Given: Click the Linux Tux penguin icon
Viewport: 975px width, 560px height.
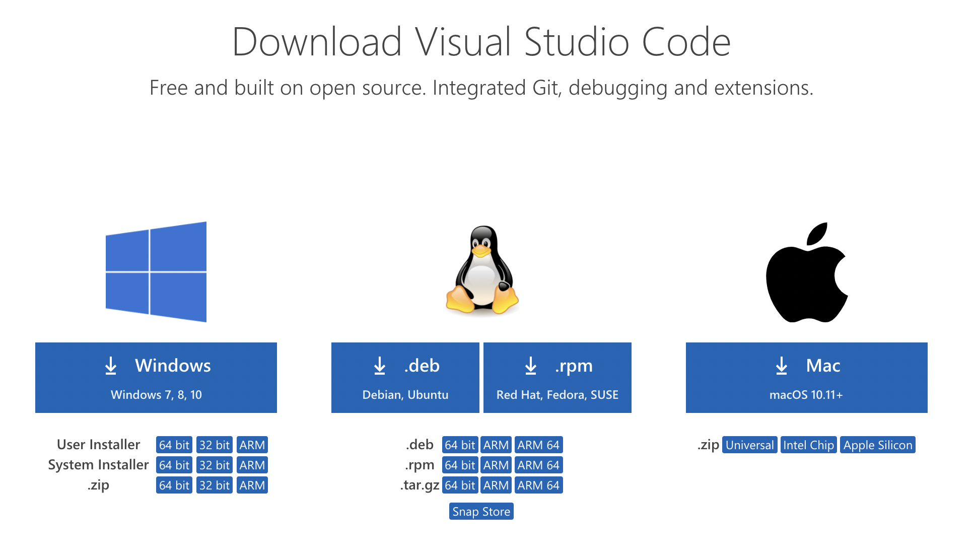Looking at the screenshot, I should [x=482, y=270].
